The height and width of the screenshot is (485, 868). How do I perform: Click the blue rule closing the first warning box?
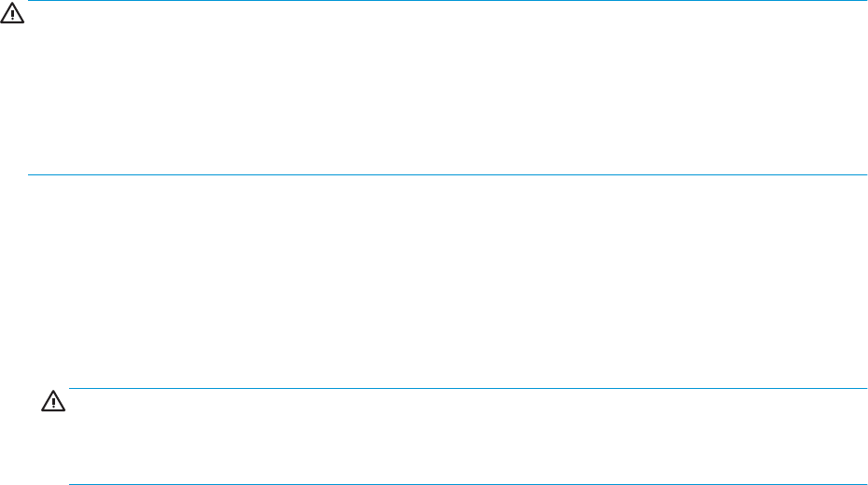pyautogui.click(x=447, y=174)
